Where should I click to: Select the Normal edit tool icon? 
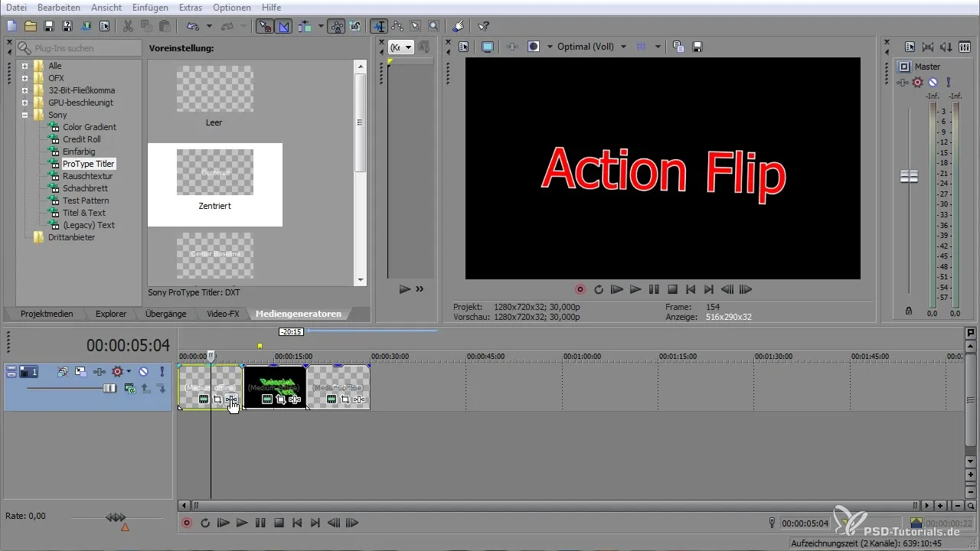pos(379,26)
